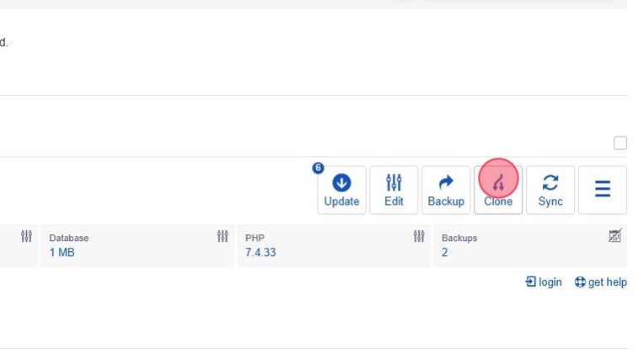The height and width of the screenshot is (359, 644).
Task: Open the Edit settings sliders button
Action: click(x=394, y=190)
